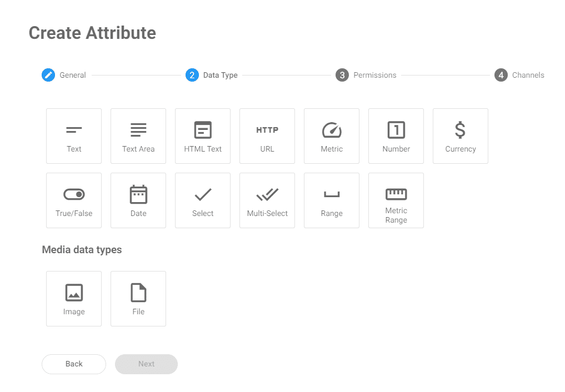Go to the General step
This screenshot has width=565, height=392.
pos(64,75)
